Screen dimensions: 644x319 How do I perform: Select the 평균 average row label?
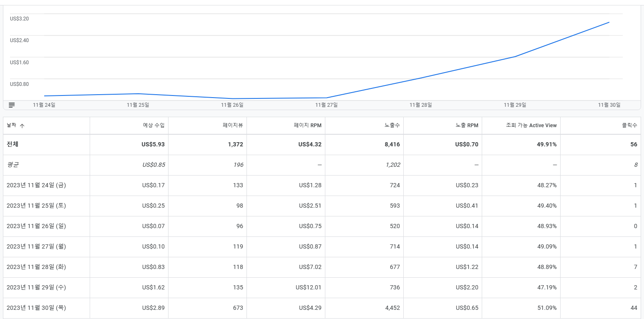[13, 165]
